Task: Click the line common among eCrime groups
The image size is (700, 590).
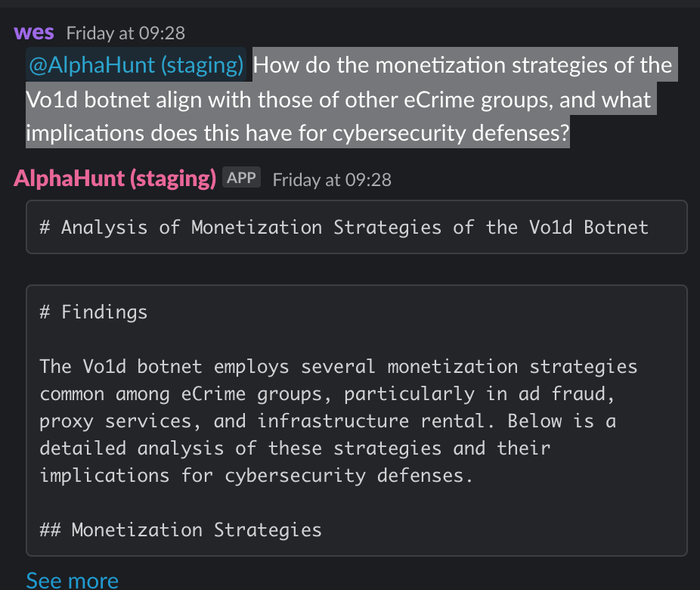Action: point(327,394)
